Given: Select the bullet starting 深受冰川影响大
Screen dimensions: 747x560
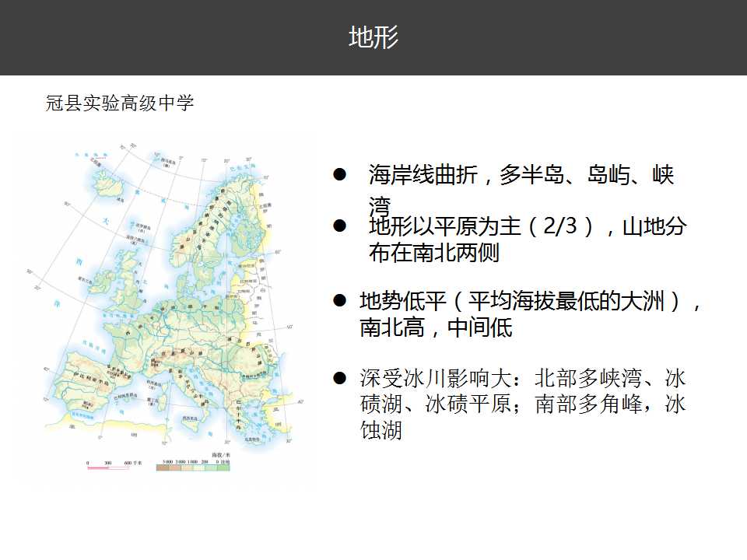Looking at the screenshot, I should click(523, 404).
